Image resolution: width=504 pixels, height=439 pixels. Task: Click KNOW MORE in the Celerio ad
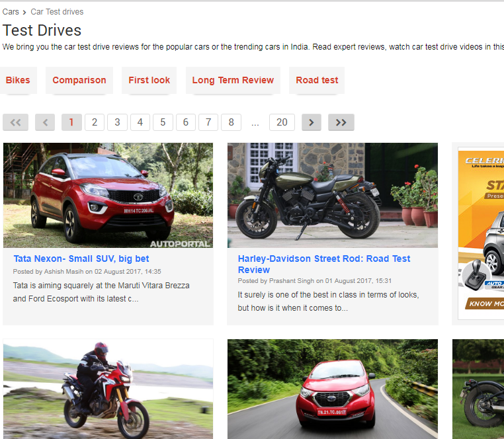(485, 303)
